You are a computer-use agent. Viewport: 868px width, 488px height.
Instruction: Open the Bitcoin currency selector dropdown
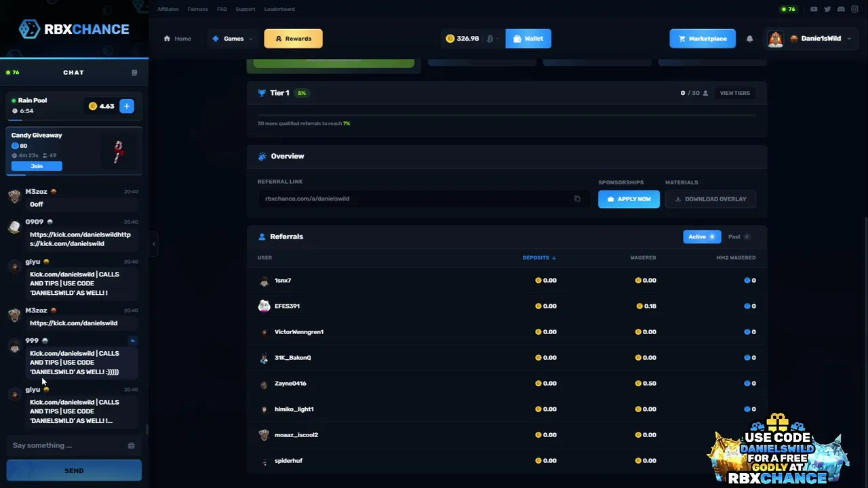[493, 39]
